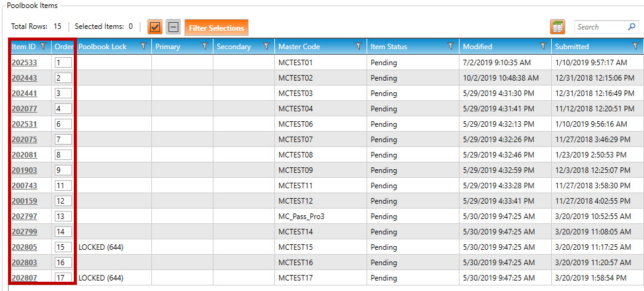Click the Order box for item 202443

click(x=62, y=78)
